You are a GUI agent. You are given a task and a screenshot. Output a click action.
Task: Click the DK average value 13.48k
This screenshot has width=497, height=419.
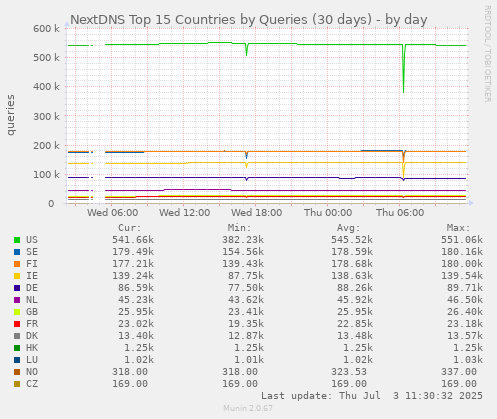pos(355,336)
